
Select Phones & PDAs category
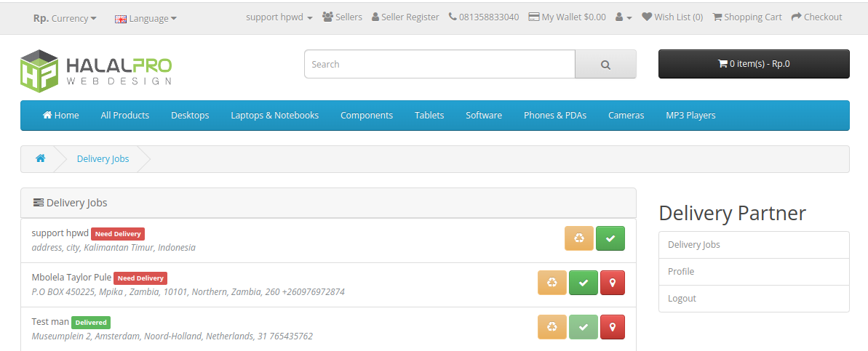(x=554, y=115)
